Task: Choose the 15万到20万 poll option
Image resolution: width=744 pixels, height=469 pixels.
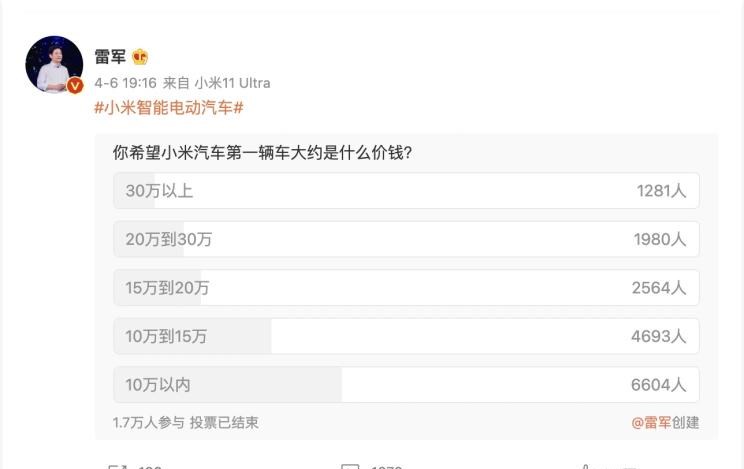Action: point(406,288)
